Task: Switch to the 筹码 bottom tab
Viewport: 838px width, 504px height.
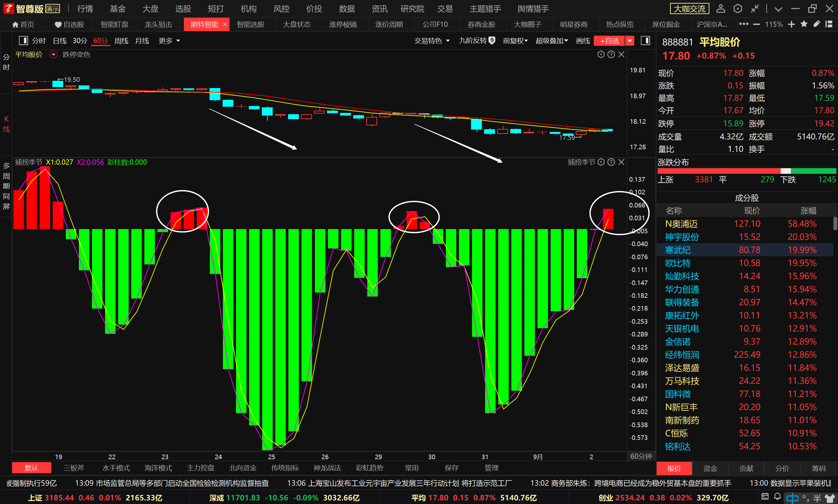Action: coord(819,468)
